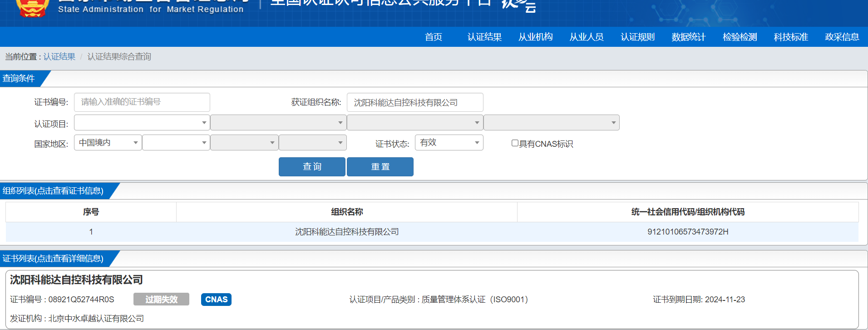Screen dimensions: 868x330
Task: Tick the 具有CNAS标识 checkbox
Action: pos(515,143)
